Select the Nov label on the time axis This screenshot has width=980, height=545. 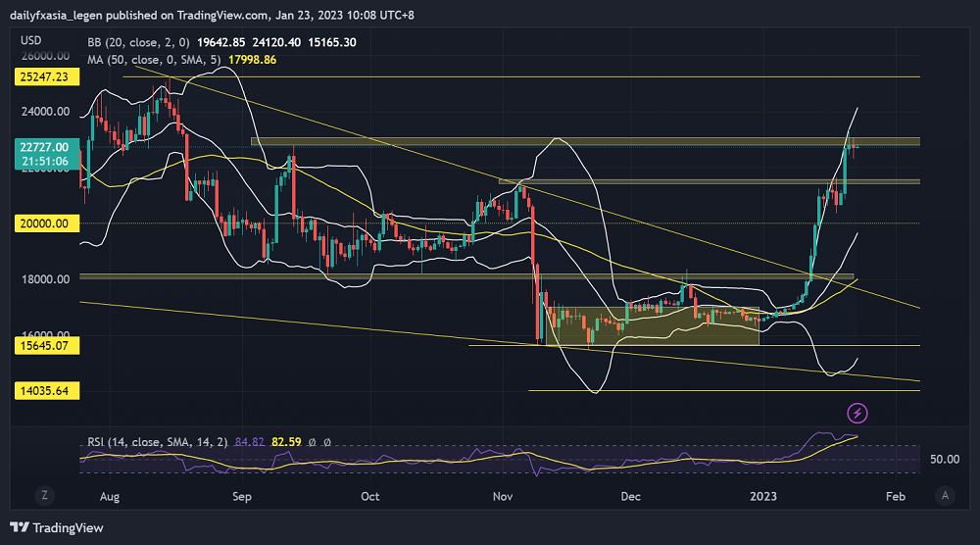coord(503,497)
